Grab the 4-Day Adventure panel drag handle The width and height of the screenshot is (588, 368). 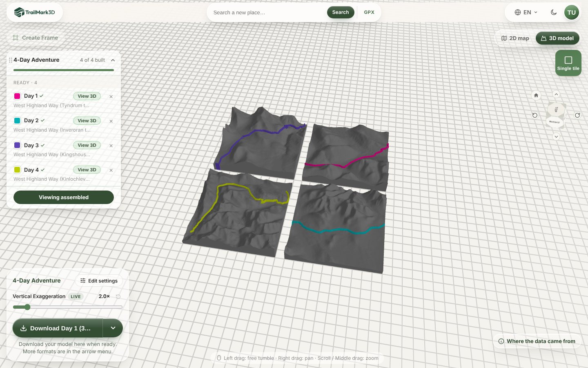[x=10, y=60]
